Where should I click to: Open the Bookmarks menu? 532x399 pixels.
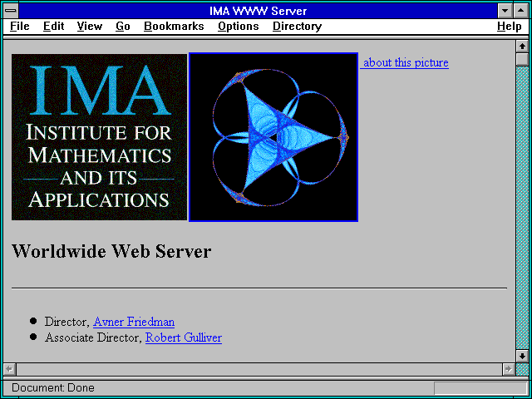[x=174, y=26]
